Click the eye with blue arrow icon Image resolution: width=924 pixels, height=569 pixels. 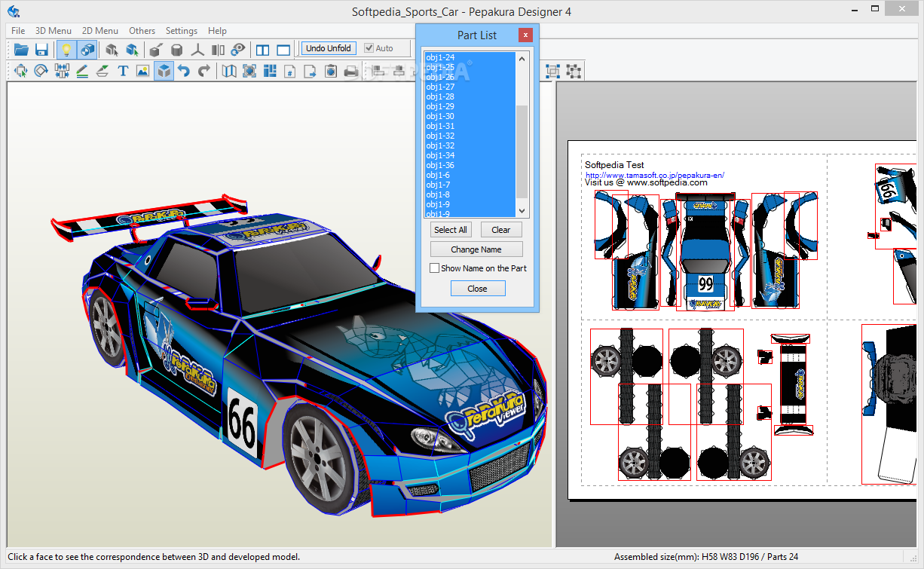[238, 50]
